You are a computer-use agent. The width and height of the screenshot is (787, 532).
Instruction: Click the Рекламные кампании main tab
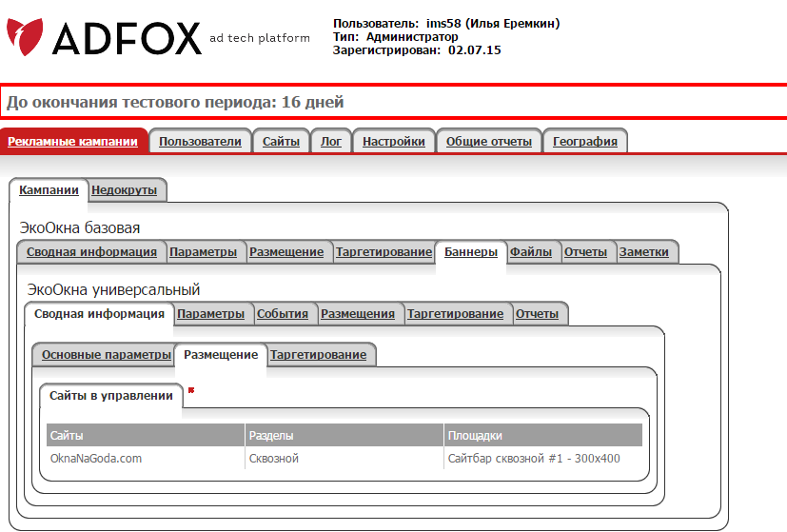click(73, 142)
